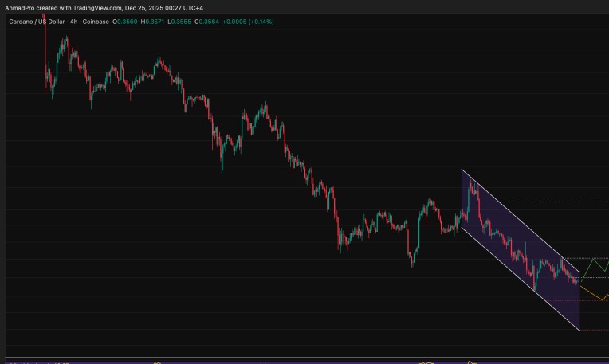Click the Coinbase exchange label
This screenshot has width=609, height=364.
click(96, 22)
